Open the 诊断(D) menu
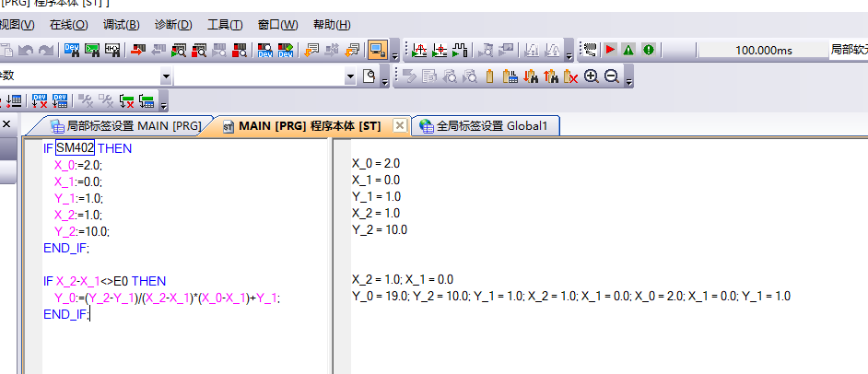 pos(173,25)
